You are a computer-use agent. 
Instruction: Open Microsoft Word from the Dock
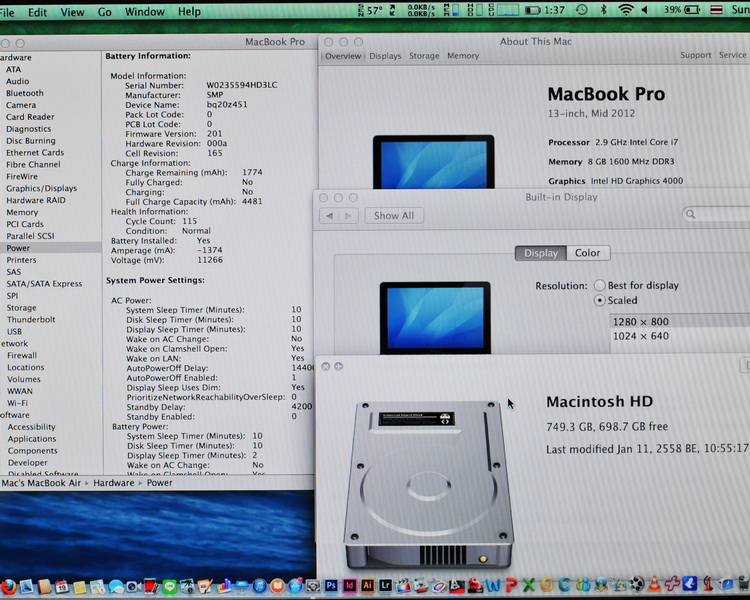(x=493, y=585)
